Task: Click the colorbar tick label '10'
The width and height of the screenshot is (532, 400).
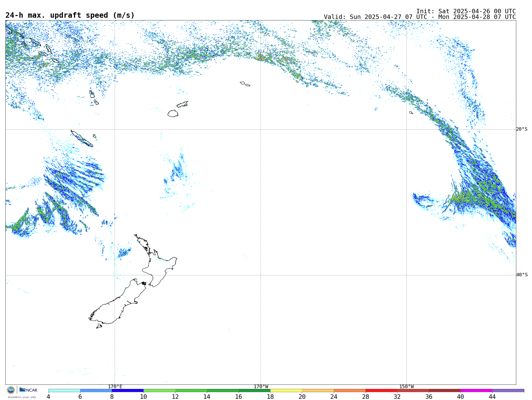Action: point(144,397)
